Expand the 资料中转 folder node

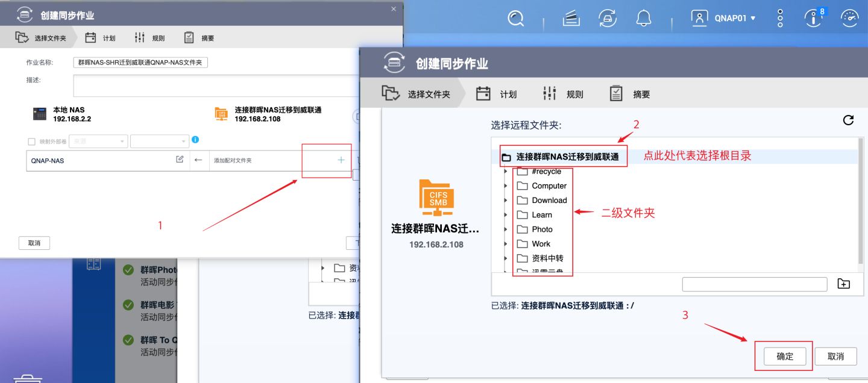point(506,258)
